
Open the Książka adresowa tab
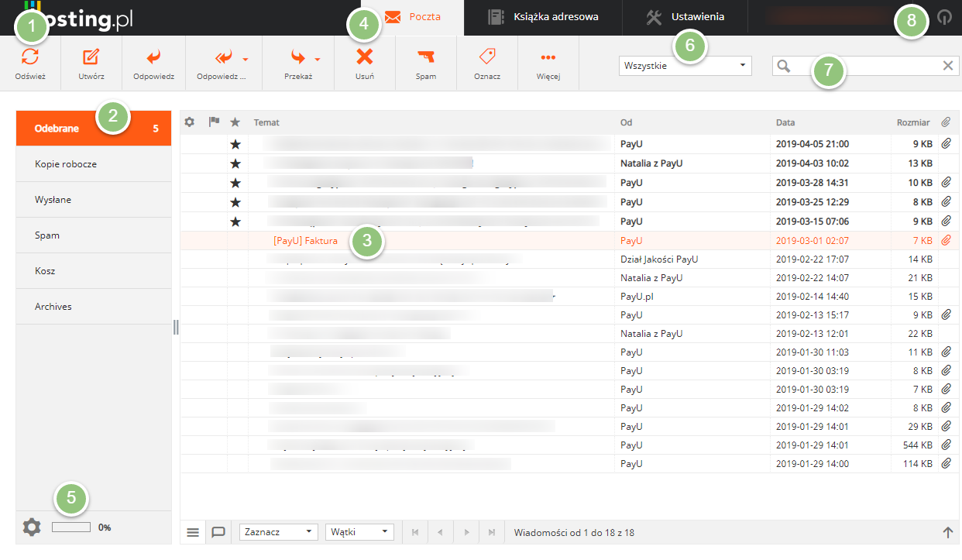pyautogui.click(x=543, y=16)
